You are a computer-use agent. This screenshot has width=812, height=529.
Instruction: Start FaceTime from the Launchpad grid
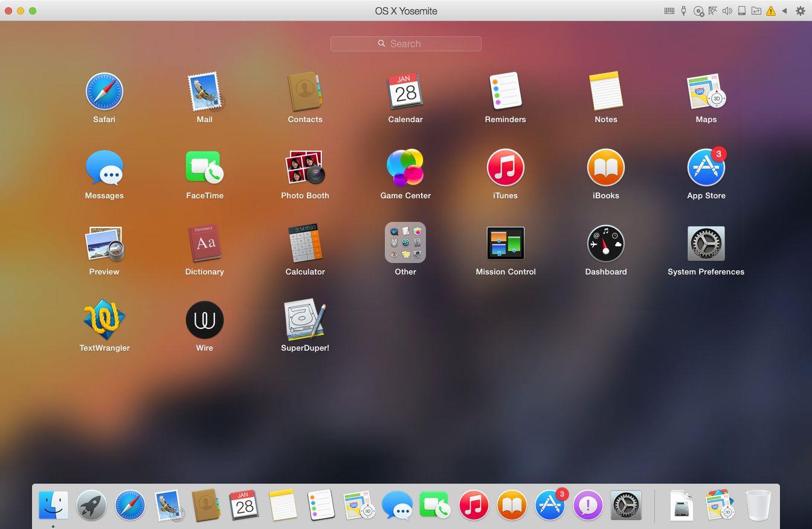[204, 168]
